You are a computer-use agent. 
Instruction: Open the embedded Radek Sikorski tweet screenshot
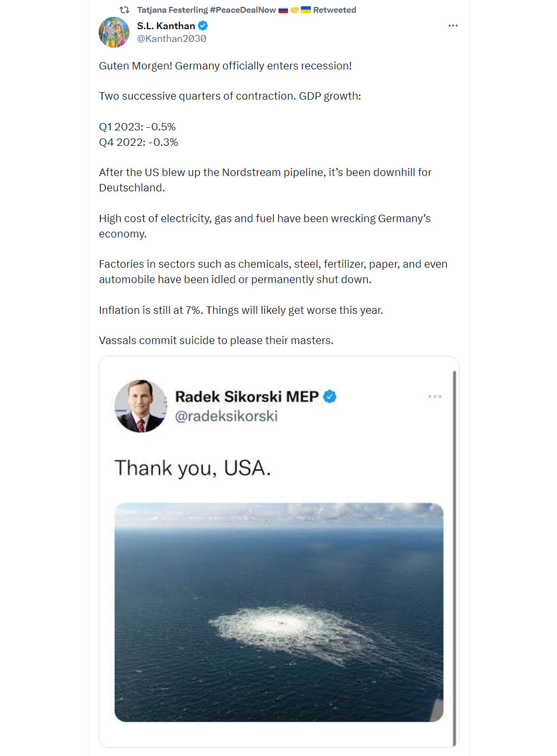278,551
